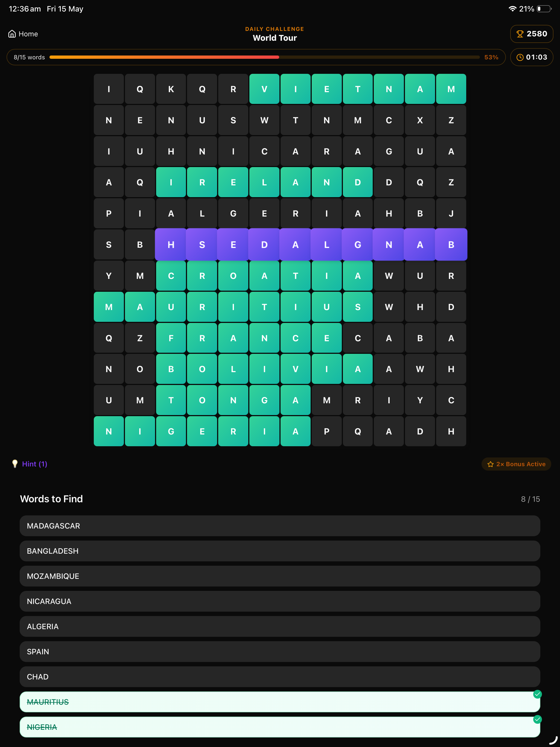560x747 pixels.
Task: Tap the DAILY CHALLENGE label
Action: pos(275,29)
